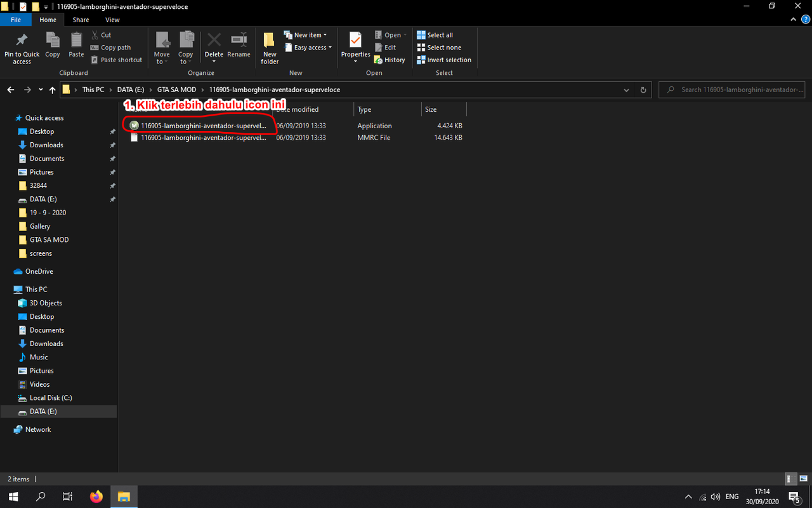Open the 32844 folder in sidebar
Image resolution: width=812 pixels, height=508 pixels.
pos(38,185)
